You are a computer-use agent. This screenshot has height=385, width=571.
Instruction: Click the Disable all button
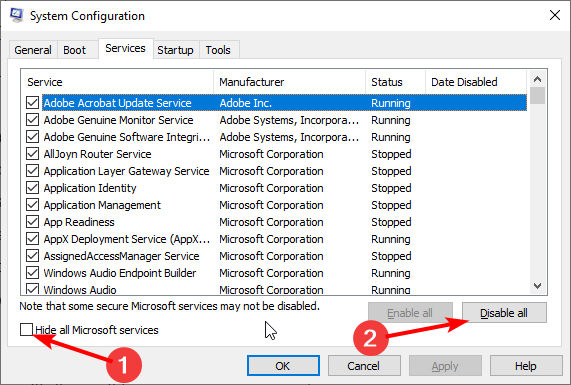pyautogui.click(x=504, y=313)
